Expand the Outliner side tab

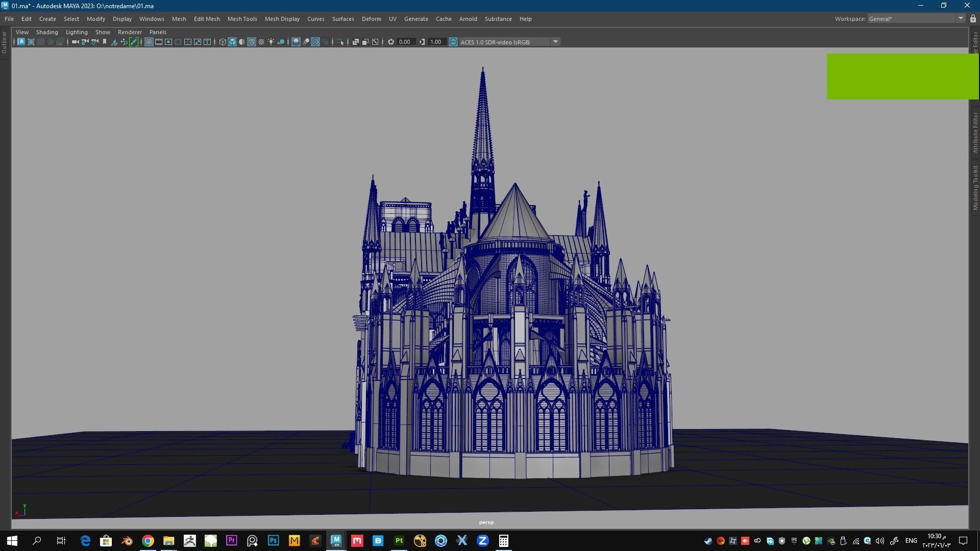pos(4,43)
